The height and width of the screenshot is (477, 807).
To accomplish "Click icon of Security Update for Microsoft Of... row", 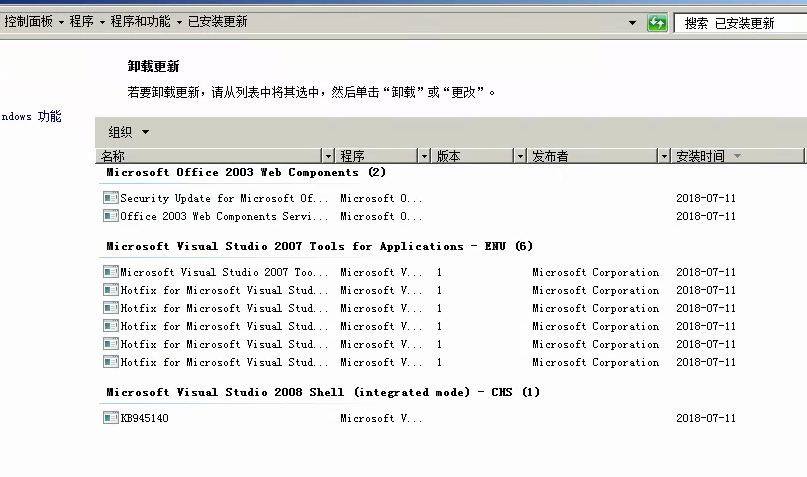I will click(111, 198).
